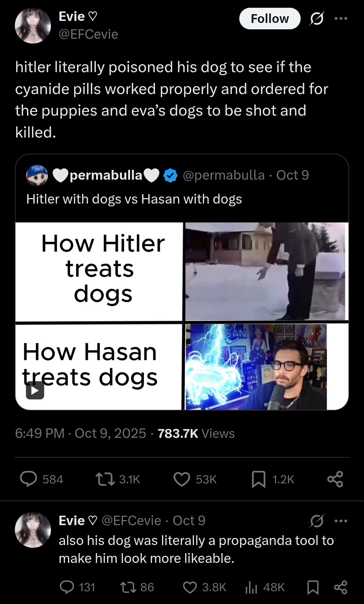
Task: Open the main tweet's three-dot more menu
Action: [341, 19]
